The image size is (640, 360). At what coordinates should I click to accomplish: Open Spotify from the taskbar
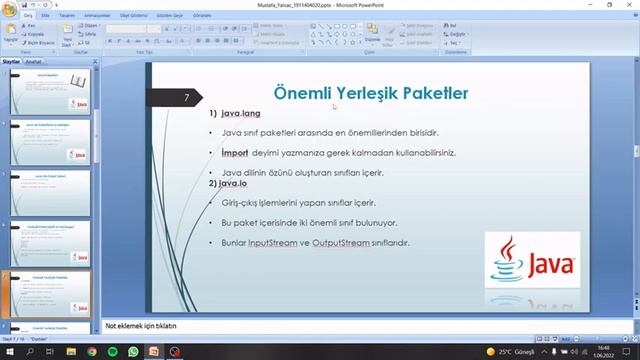coord(113,351)
